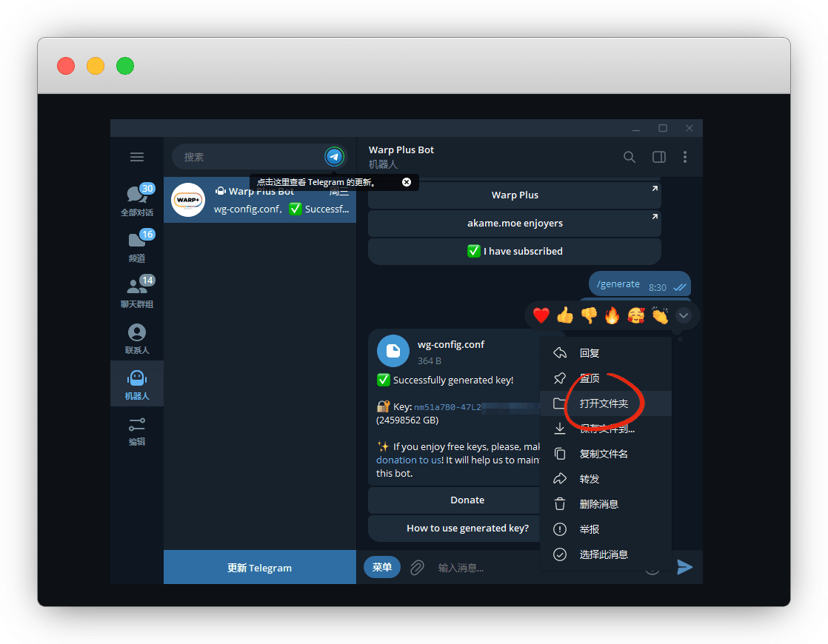Viewport: 828px width, 644px height.
Task: React with the fire emoji
Action: pyautogui.click(x=612, y=315)
